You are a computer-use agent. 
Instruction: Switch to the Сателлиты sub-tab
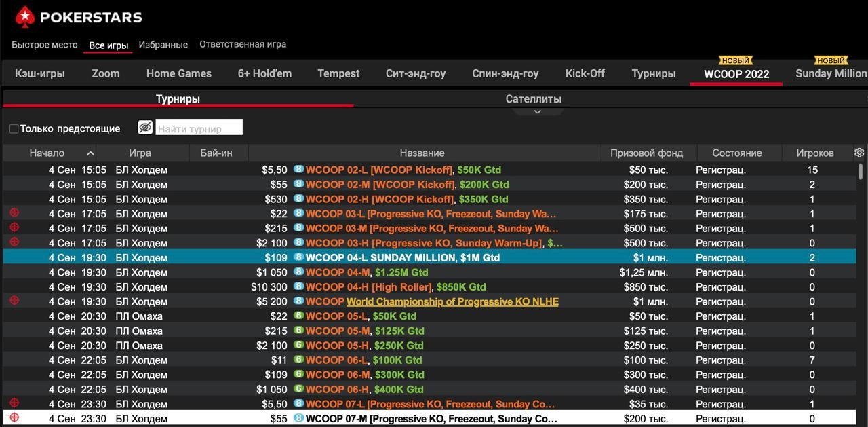[x=534, y=99]
